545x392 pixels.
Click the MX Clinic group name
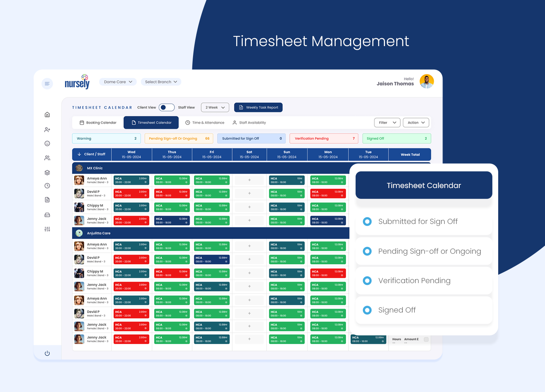95,168
